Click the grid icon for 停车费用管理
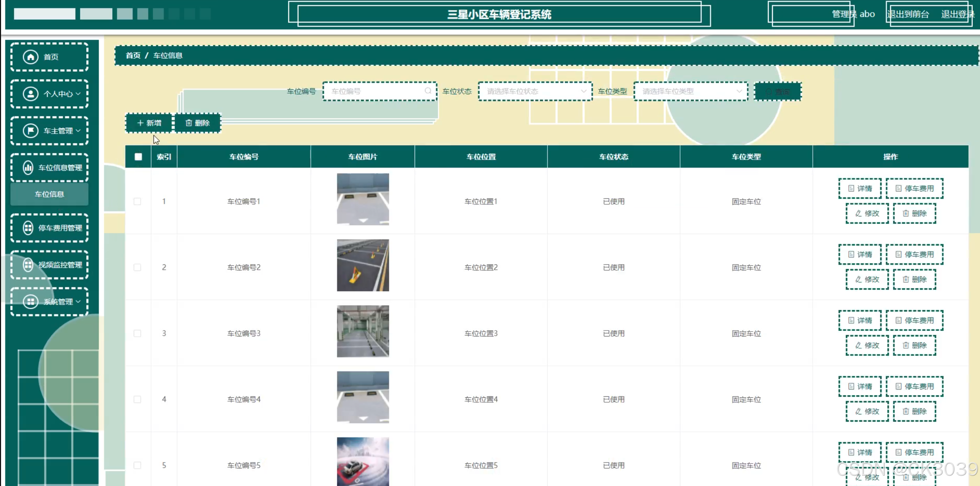980x486 pixels. point(28,228)
